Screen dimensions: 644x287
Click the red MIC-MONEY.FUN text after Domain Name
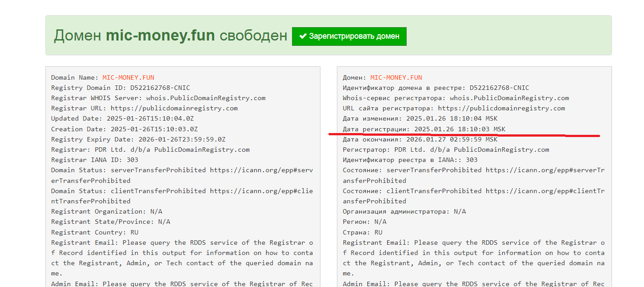128,77
